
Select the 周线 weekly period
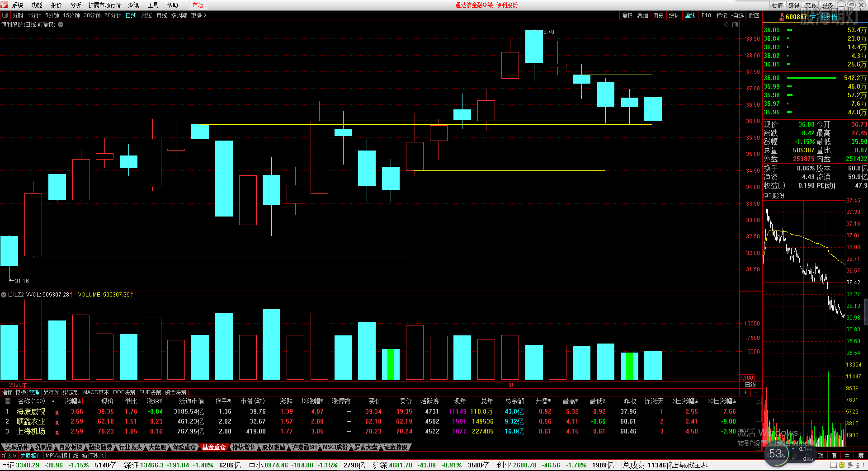pos(146,15)
